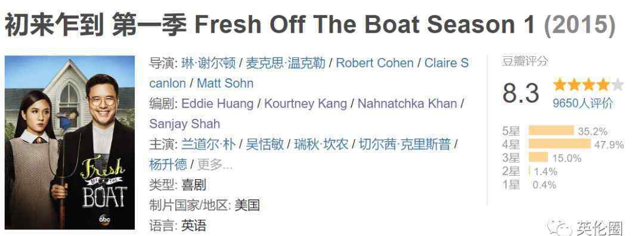Click Sanjay Shah writer link
The image size is (644, 236).
(x=184, y=124)
